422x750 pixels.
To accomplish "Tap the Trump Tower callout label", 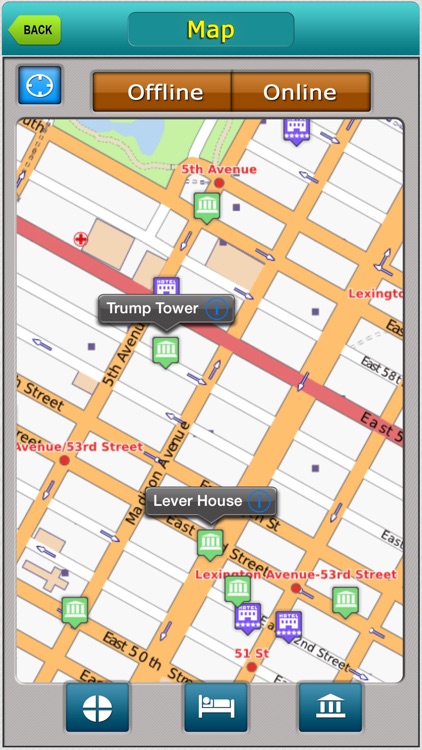I will click(152, 308).
